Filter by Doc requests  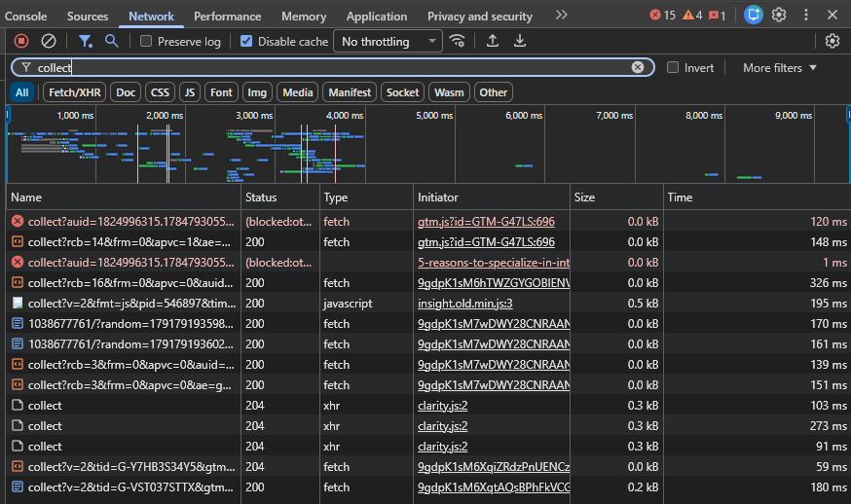(x=126, y=92)
